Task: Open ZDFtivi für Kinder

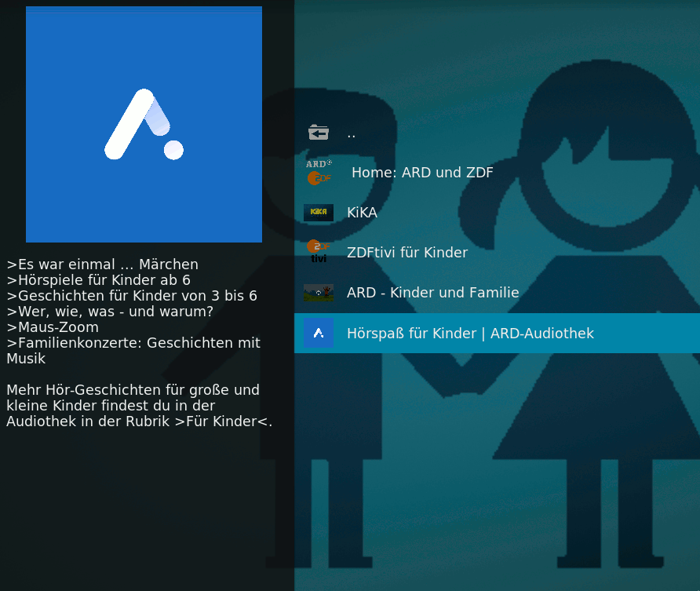Action: (x=497, y=253)
